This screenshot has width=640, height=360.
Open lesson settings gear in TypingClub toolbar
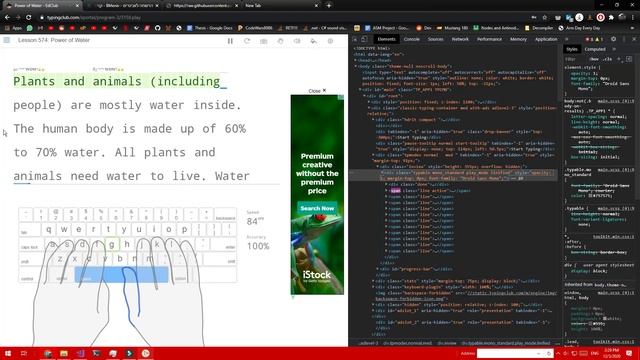(330, 41)
